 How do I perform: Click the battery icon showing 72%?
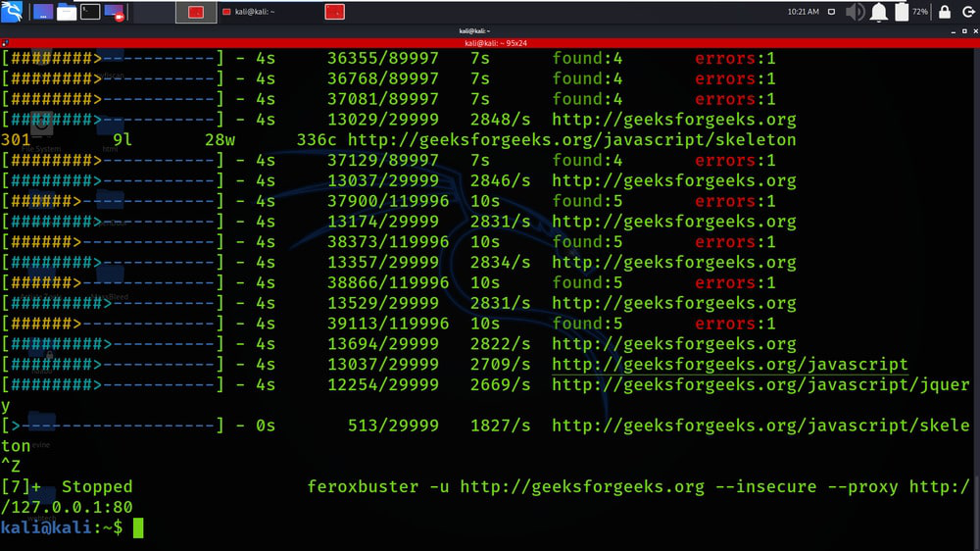902,12
